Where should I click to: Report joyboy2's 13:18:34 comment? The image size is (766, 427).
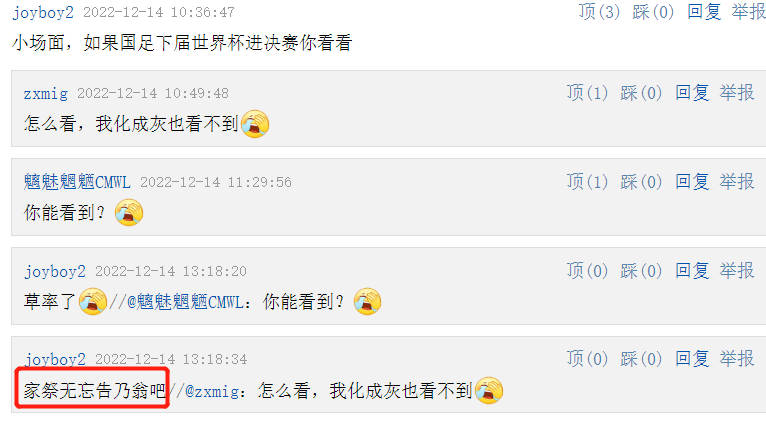click(737, 359)
